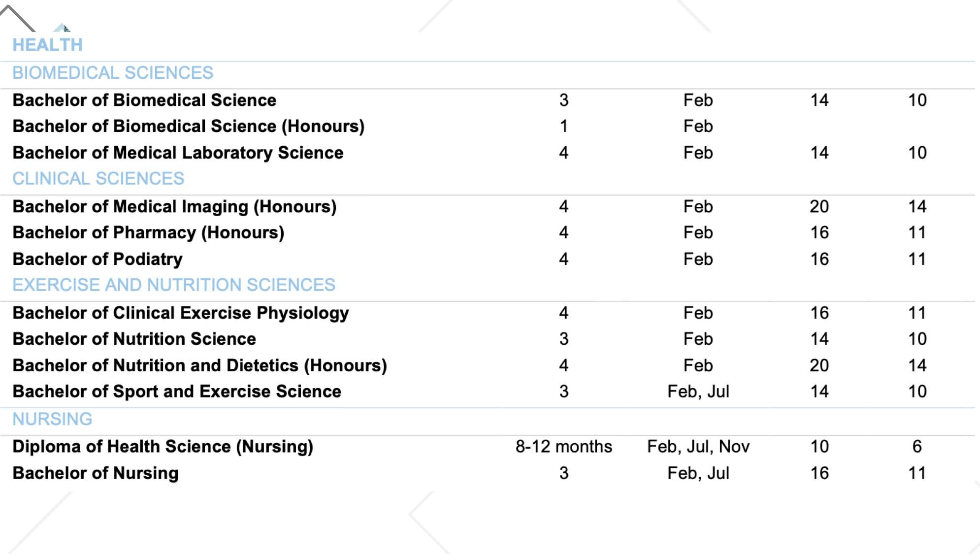Open Bachelor of Nutrition and Dietetics (Honours)
The height and width of the screenshot is (554, 980).
pos(199,366)
